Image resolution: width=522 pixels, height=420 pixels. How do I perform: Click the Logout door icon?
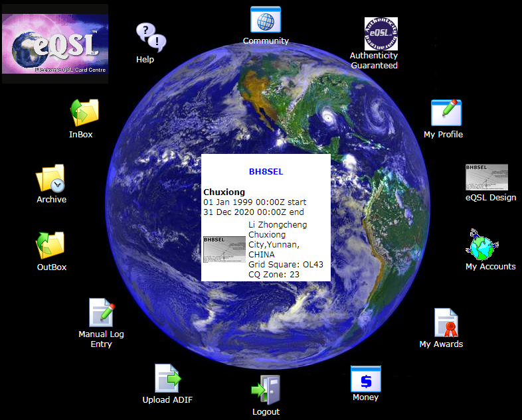point(266,390)
